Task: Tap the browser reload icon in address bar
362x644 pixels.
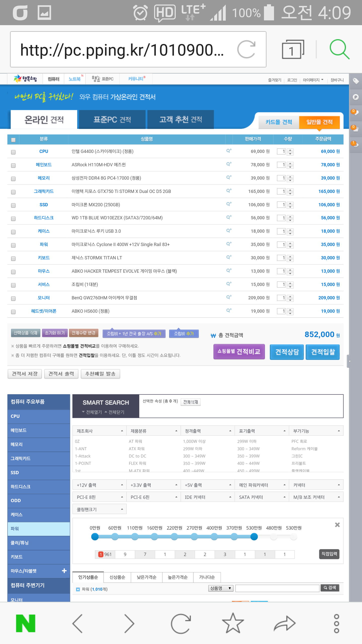Action: click(246, 49)
